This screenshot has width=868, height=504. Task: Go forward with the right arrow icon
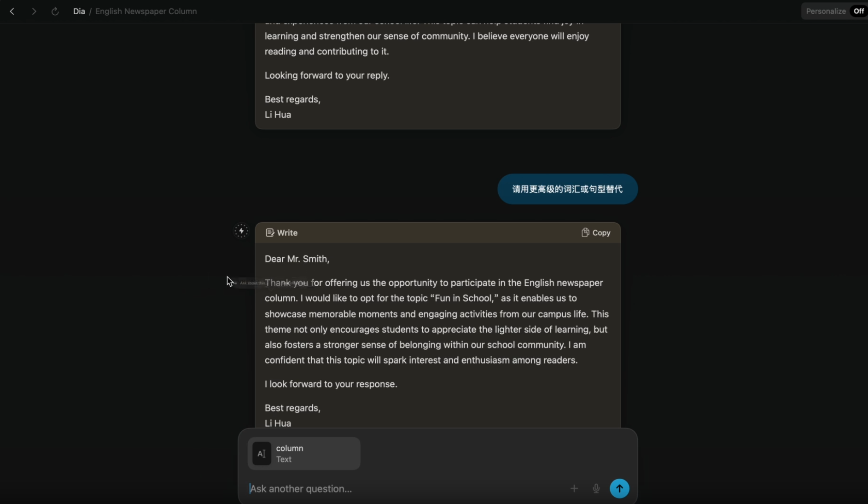34,12
